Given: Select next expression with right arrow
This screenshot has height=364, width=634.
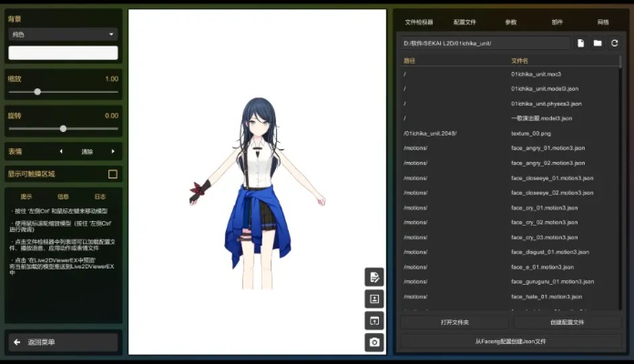Looking at the screenshot, I should click(113, 151).
